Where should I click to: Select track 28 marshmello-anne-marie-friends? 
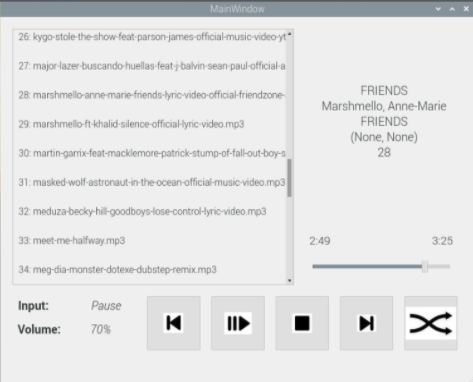click(152, 95)
